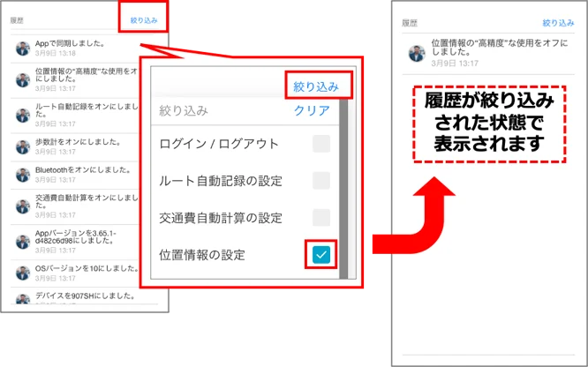Click avatar beside OSバージョンを10 entry
This screenshot has height=367, width=588.
[23, 273]
